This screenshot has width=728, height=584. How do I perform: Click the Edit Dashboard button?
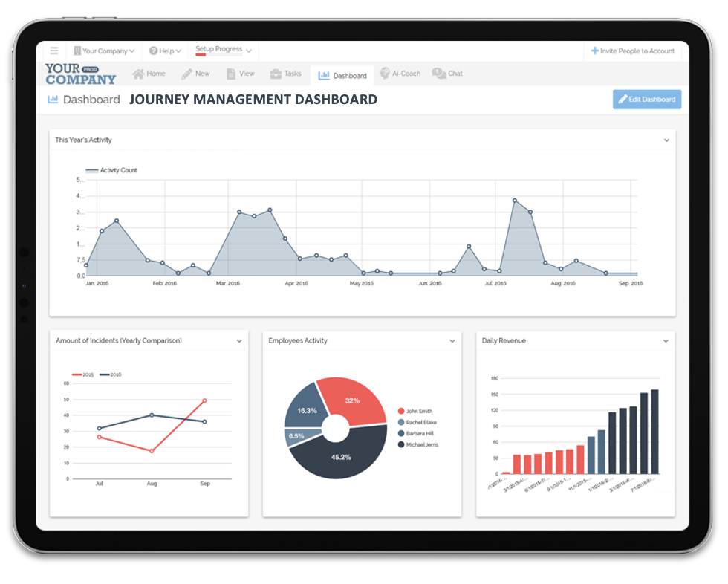point(646,100)
